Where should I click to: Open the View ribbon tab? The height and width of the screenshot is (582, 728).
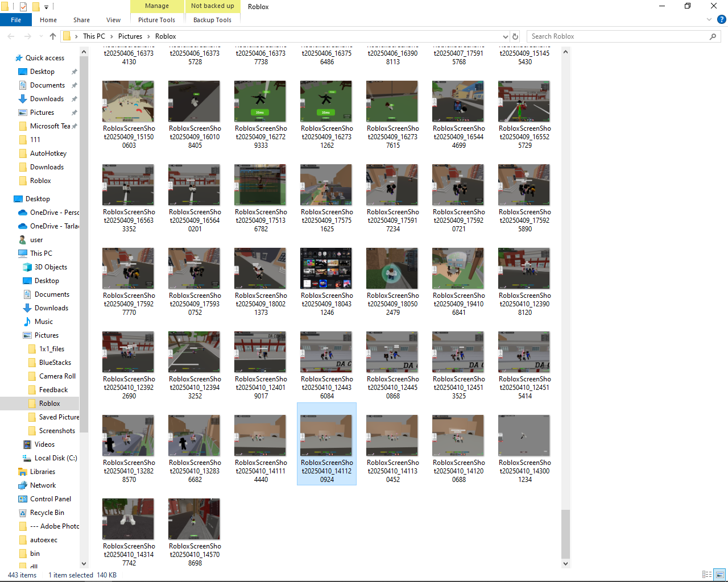point(114,20)
